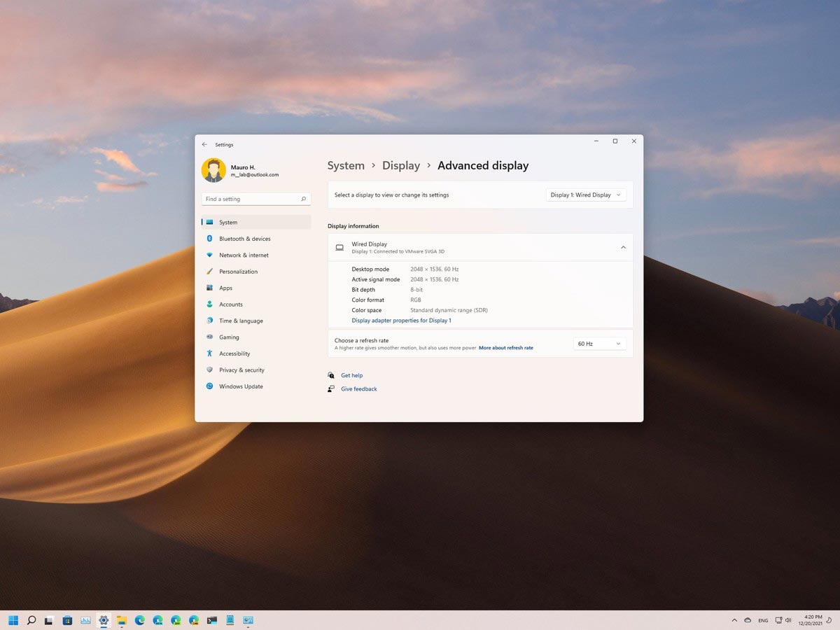This screenshot has height=630, width=840.
Task: Launch Microsoft Store from the taskbar
Action: [67, 620]
